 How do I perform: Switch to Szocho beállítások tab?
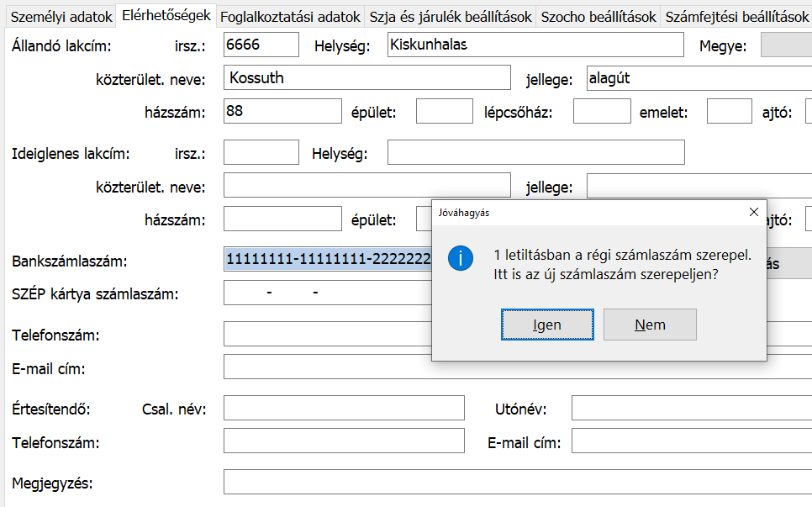[x=598, y=17]
